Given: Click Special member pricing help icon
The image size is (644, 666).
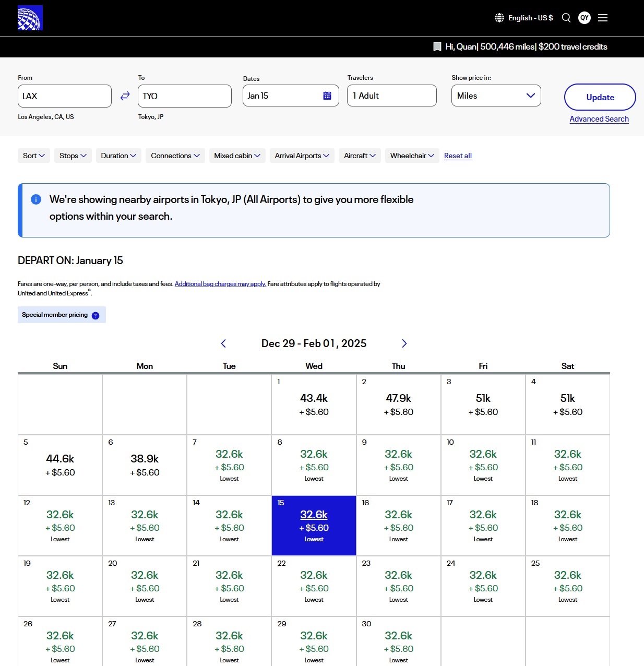Looking at the screenshot, I should (96, 315).
